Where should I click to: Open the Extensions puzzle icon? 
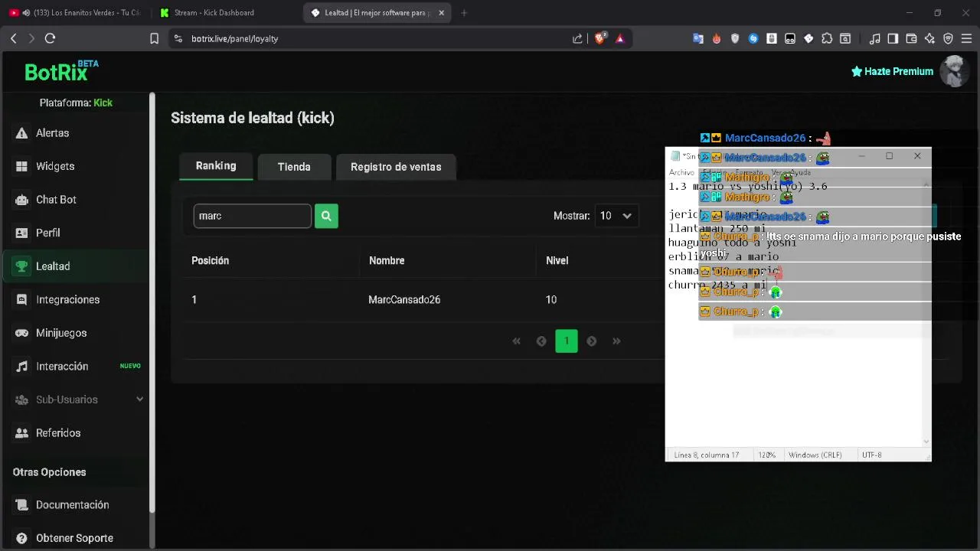point(827,38)
